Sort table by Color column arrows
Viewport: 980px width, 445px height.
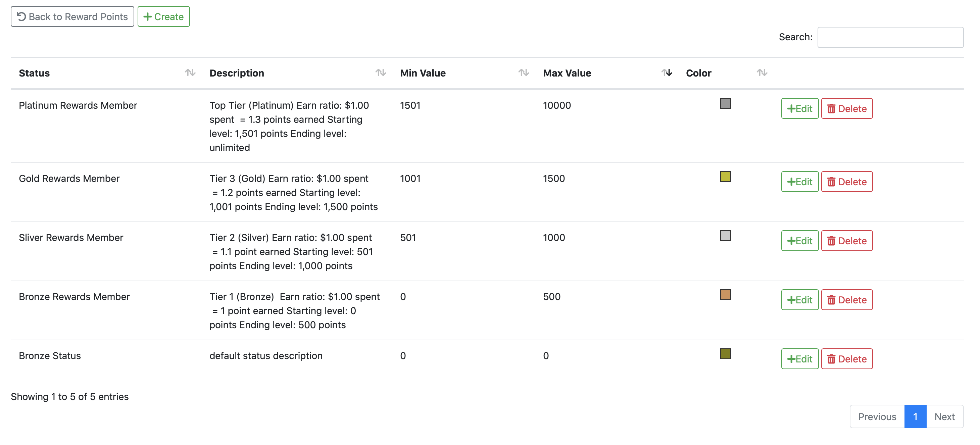click(762, 72)
